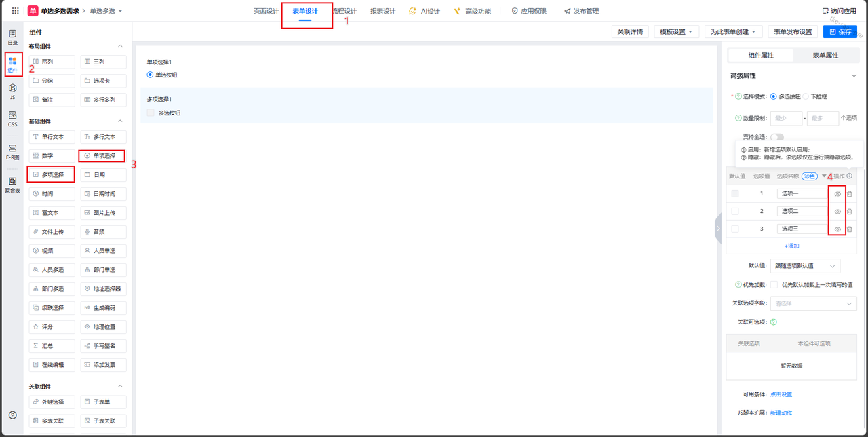Open the 模板设置 dropdown
The width and height of the screenshot is (868, 437).
point(676,32)
